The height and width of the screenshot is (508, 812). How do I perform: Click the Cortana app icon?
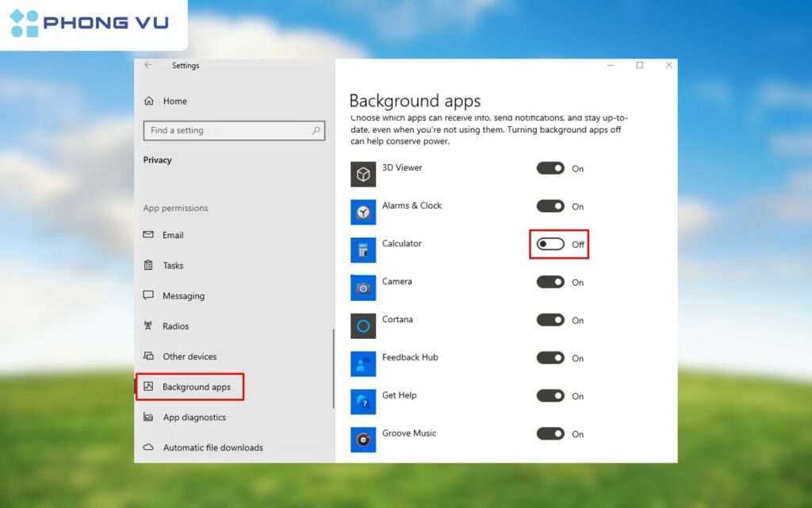point(362,325)
